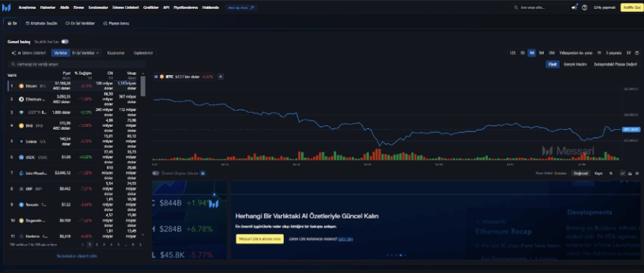Image resolution: width=644 pixels, height=273 pixels.
Task: Click the AI İzleme Listeleri sparkle button
Action: click(x=28, y=53)
